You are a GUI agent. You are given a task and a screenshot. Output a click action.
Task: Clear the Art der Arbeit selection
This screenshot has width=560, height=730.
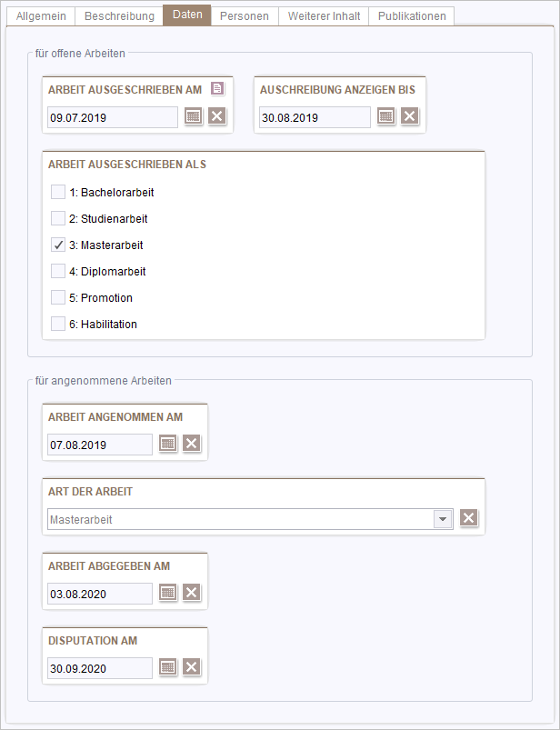click(469, 518)
